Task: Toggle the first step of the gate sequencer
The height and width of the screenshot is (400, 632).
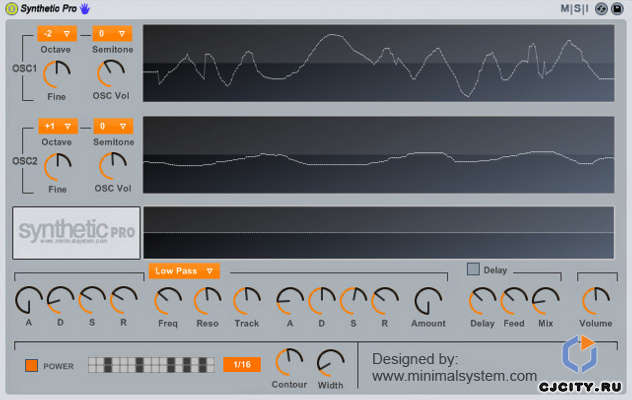Action: point(92,365)
